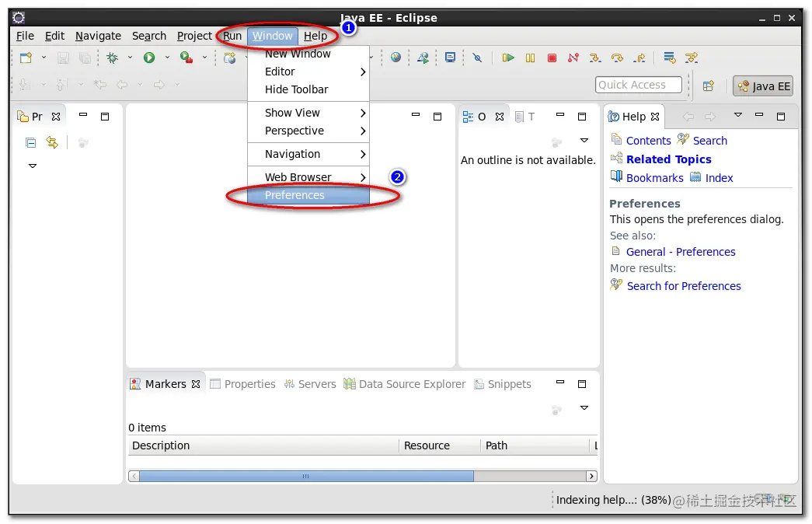The image size is (812, 524).
Task: Minimize the Outline view panel
Action: (559, 114)
